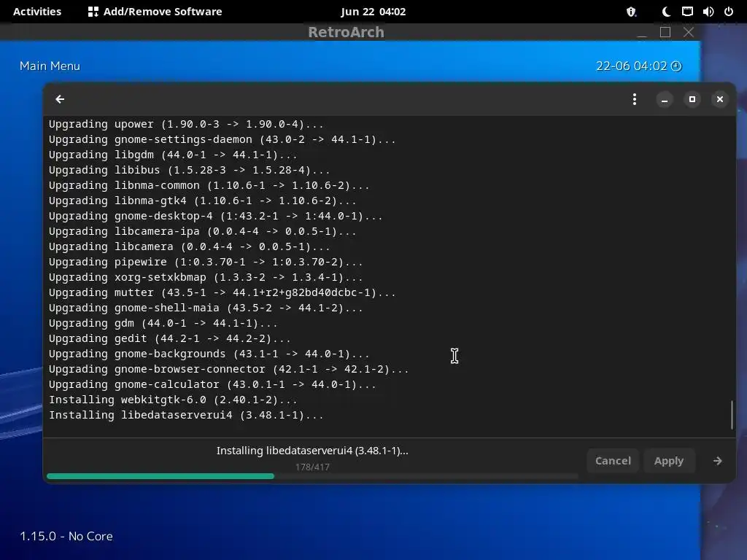Click the Upgrading gnome-shell-maia line
747x560 pixels.
[x=206, y=308]
